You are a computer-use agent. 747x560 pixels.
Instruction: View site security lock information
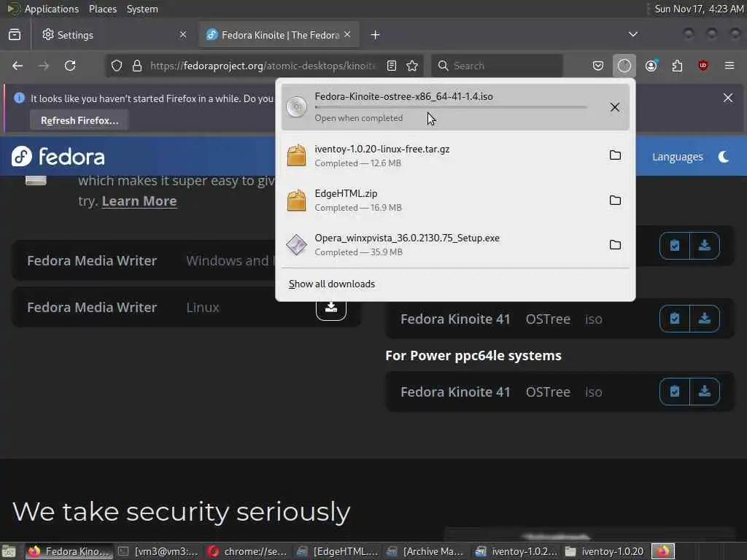[x=137, y=66]
